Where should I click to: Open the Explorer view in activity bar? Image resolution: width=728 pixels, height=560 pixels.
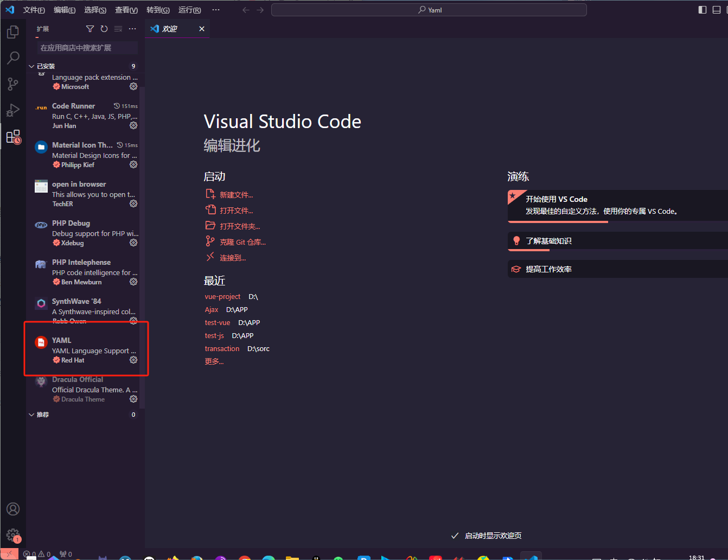pos(13,32)
